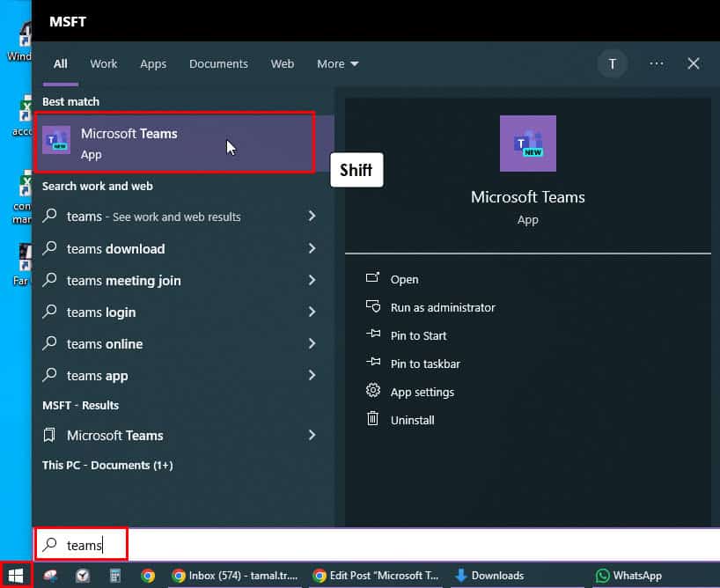Click the pin icon beside Pin to taskbar

373,362
